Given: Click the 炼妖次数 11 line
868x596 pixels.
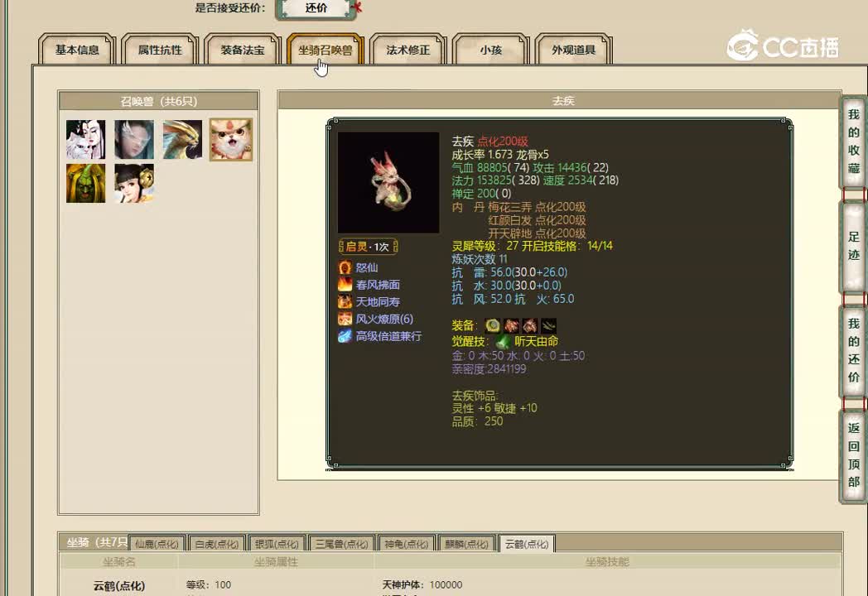Looking at the screenshot, I should [480, 259].
